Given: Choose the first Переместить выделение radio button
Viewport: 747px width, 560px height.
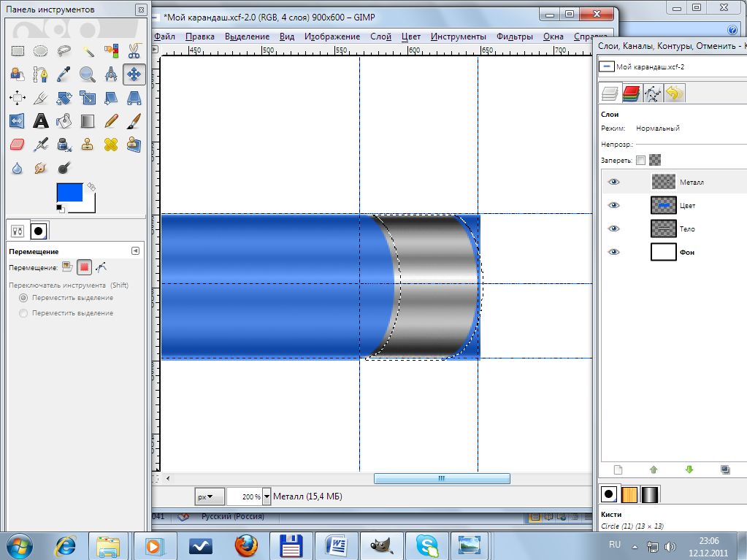Looking at the screenshot, I should coord(23,298).
